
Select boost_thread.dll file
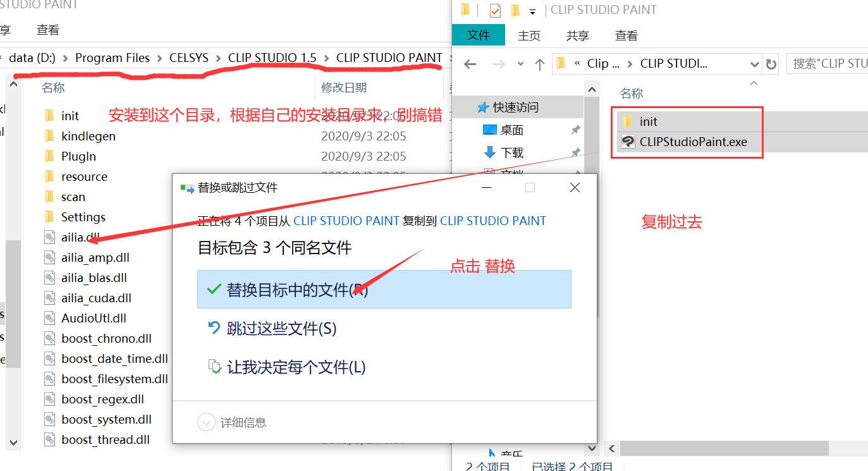coord(106,439)
